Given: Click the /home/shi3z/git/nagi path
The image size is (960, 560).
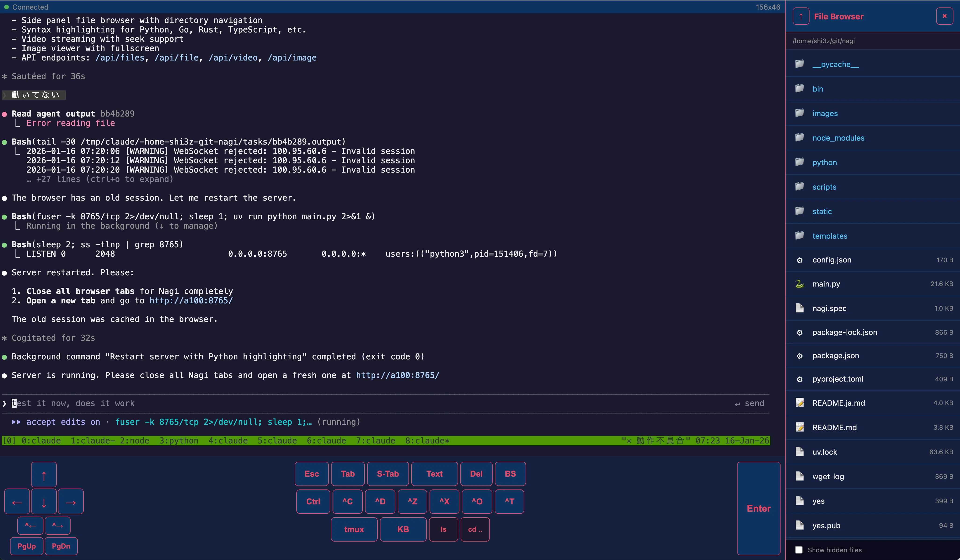Looking at the screenshot, I should 824,41.
